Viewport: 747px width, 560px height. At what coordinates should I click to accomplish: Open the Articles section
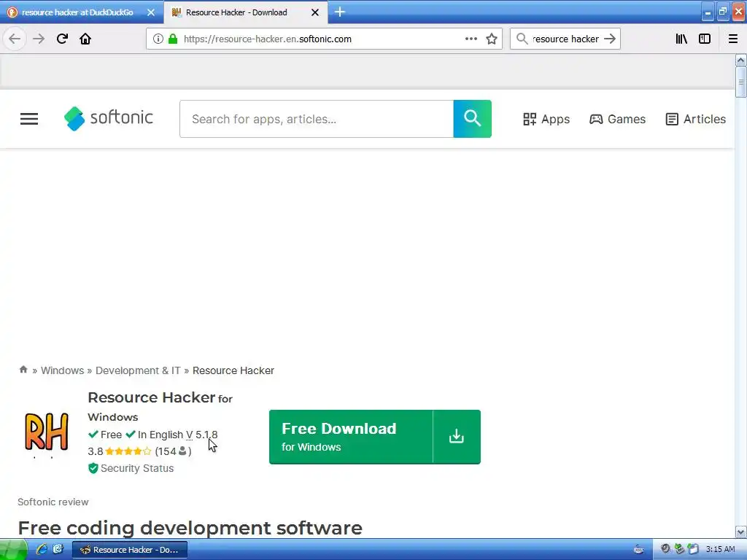(695, 119)
